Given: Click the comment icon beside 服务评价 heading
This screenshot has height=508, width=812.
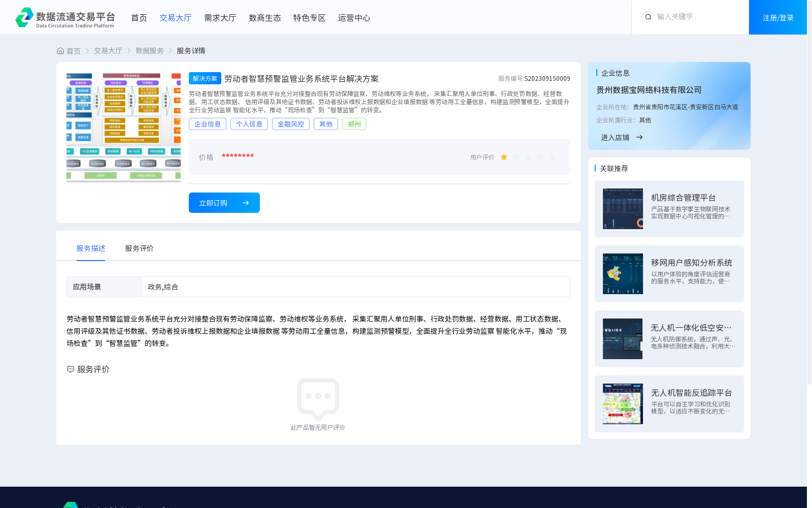Looking at the screenshot, I should click(71, 369).
